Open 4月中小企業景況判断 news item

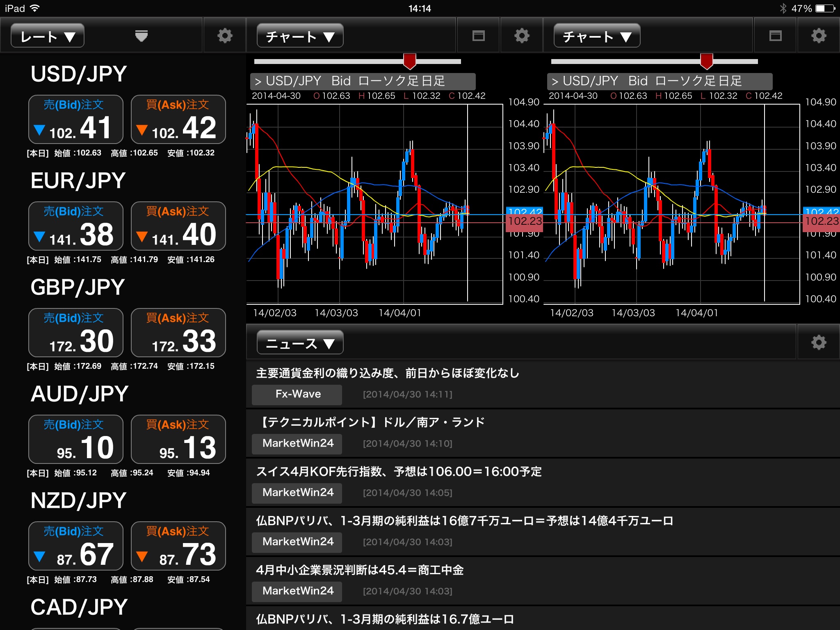tap(543, 581)
